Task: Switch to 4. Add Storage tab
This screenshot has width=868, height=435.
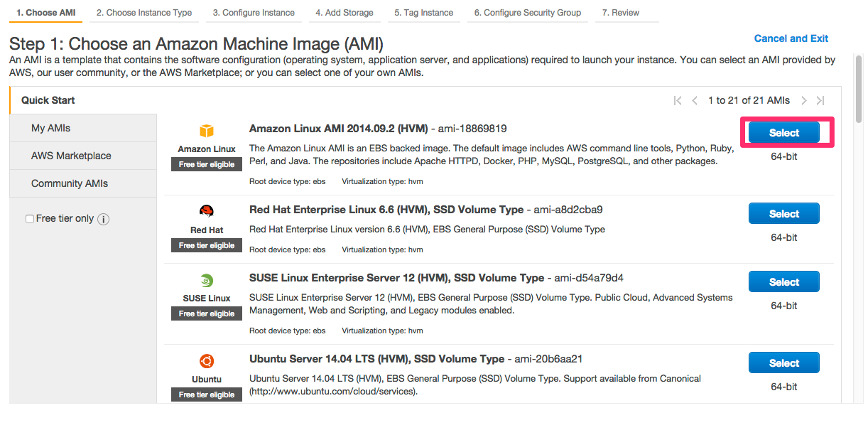Action: 345,13
